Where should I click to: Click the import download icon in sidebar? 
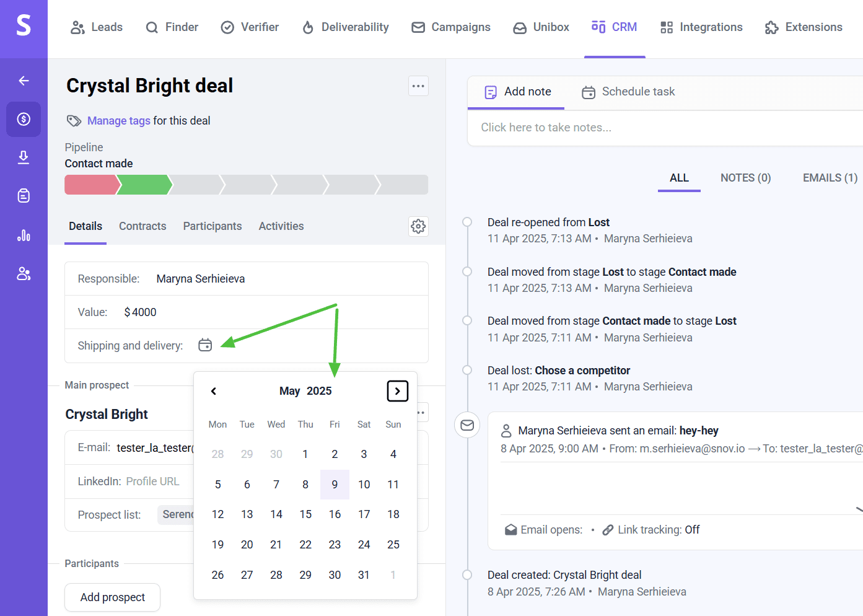pyautogui.click(x=24, y=157)
